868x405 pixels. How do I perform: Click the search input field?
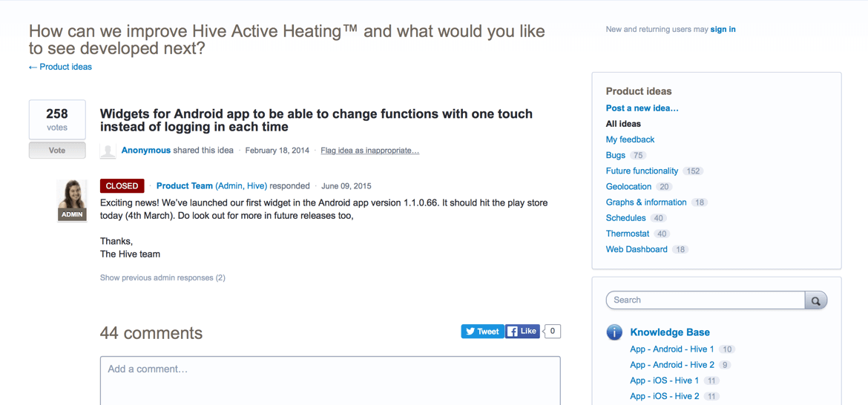click(x=706, y=300)
